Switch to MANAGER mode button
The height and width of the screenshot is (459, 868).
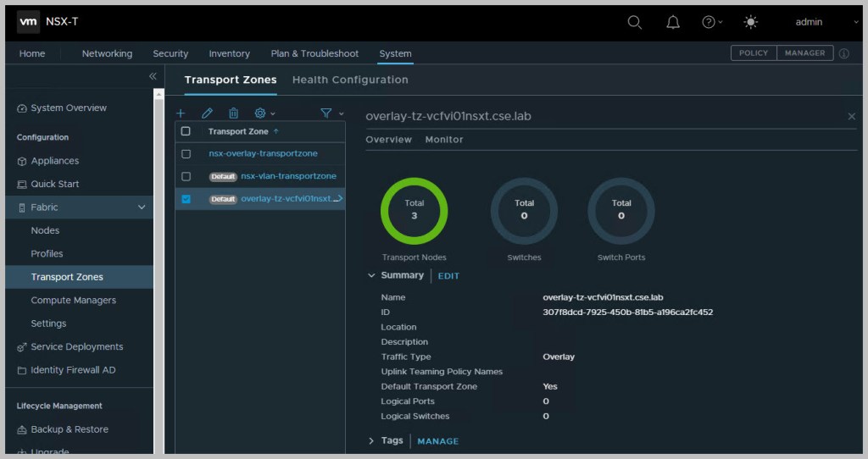(x=804, y=53)
